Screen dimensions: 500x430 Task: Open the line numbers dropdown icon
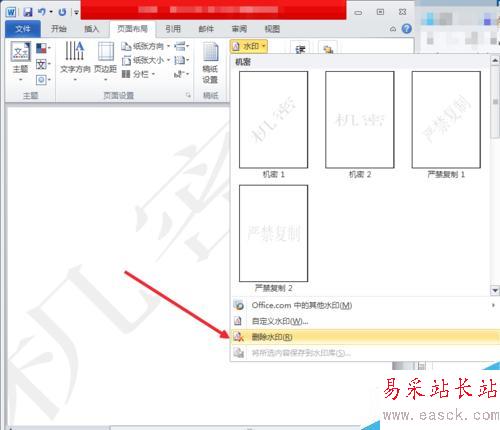coord(182,60)
